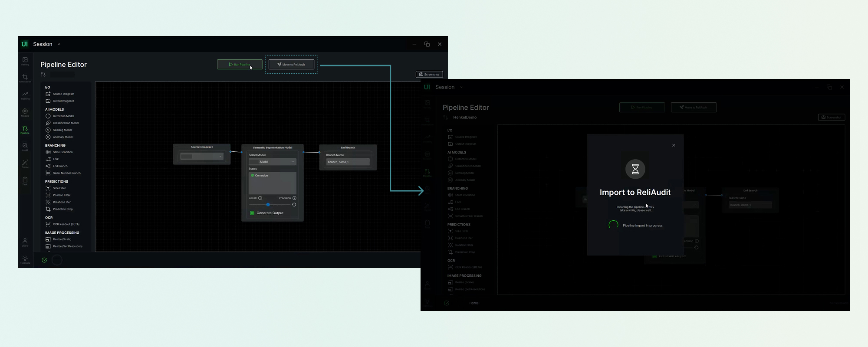The height and width of the screenshot is (347, 868).
Task: Pick Resize (Scale) node in left palette
Action: tap(58, 239)
